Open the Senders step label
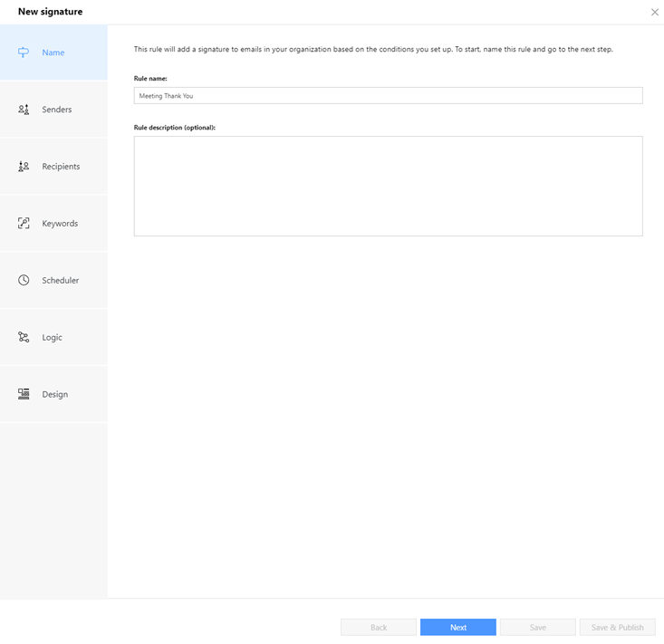This screenshot has height=644, width=664. click(57, 110)
